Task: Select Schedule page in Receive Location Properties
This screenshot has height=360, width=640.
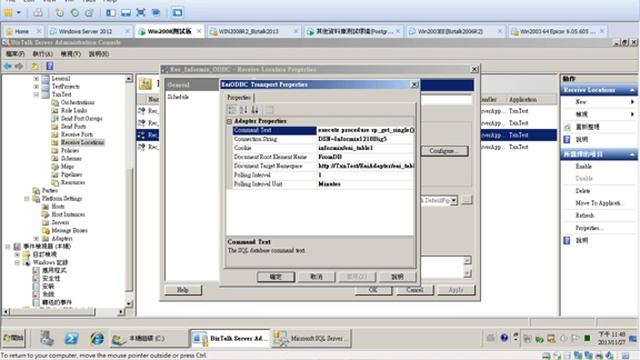Action: pos(178,97)
